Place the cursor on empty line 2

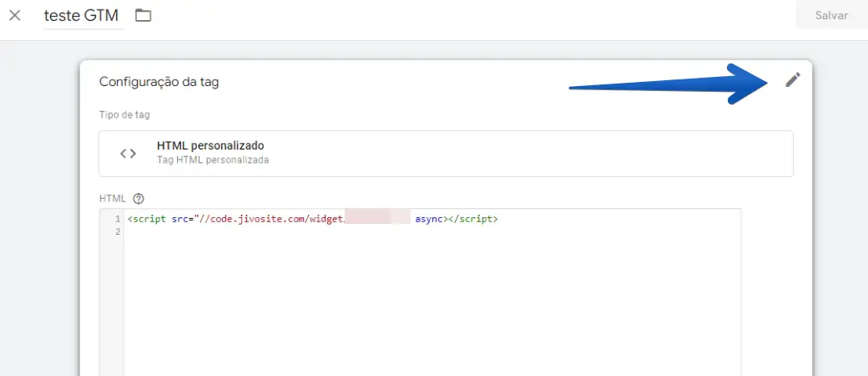250,231
